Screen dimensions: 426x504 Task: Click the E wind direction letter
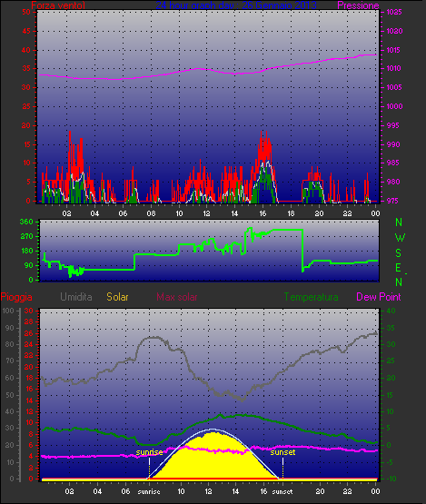(399, 267)
